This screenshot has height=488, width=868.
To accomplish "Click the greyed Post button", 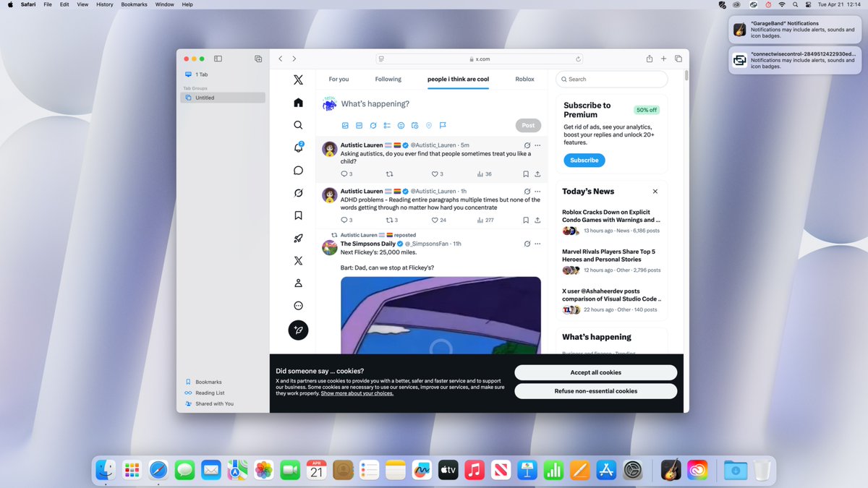I will pos(528,125).
